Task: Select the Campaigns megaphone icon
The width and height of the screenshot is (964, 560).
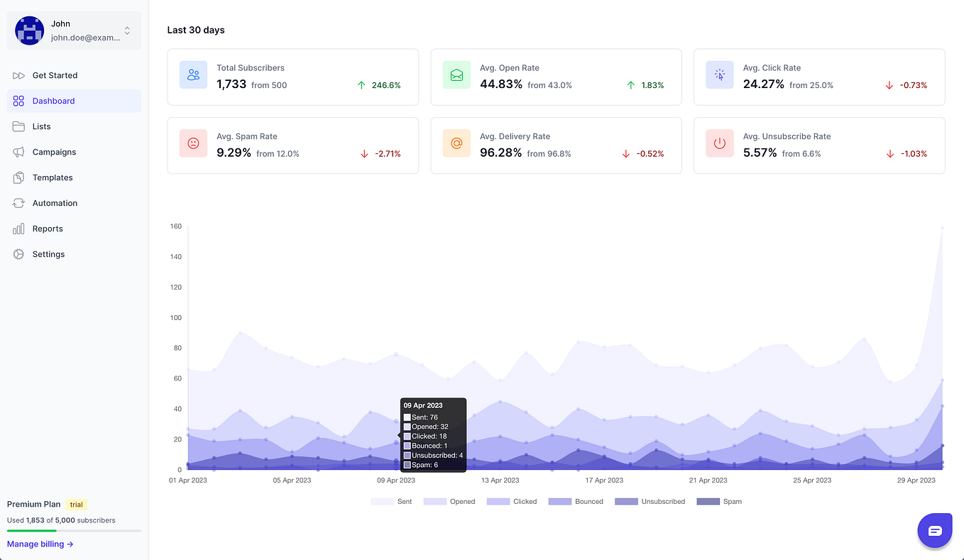Action: tap(18, 152)
